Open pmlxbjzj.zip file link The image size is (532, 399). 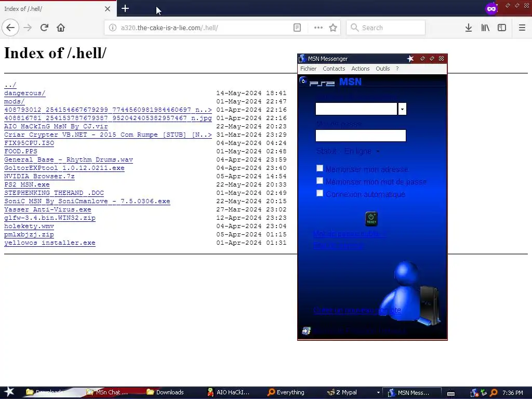[x=29, y=234]
